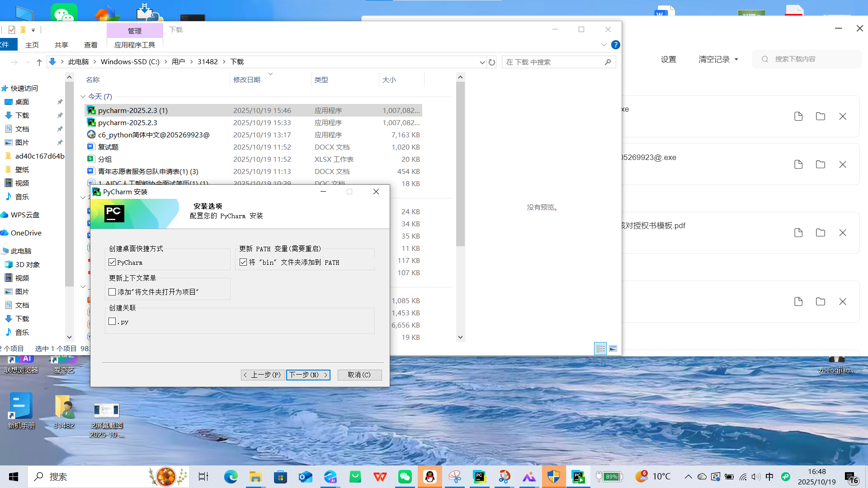Screen dimensions: 868x488
Task: Open the 应用程序工具 tab
Action: point(134,45)
